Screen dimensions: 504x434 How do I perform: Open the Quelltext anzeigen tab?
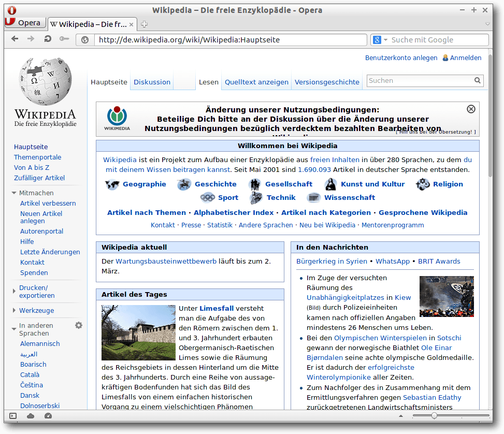pyautogui.click(x=256, y=82)
